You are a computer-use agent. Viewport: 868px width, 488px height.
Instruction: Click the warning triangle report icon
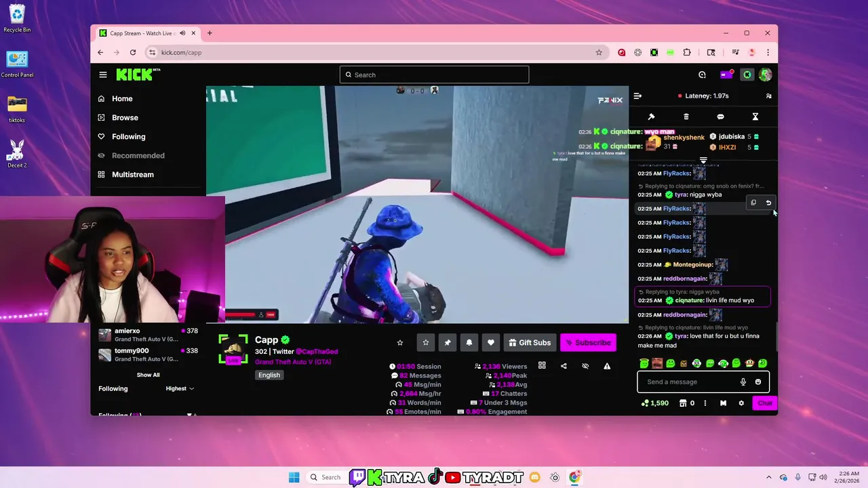(607, 366)
